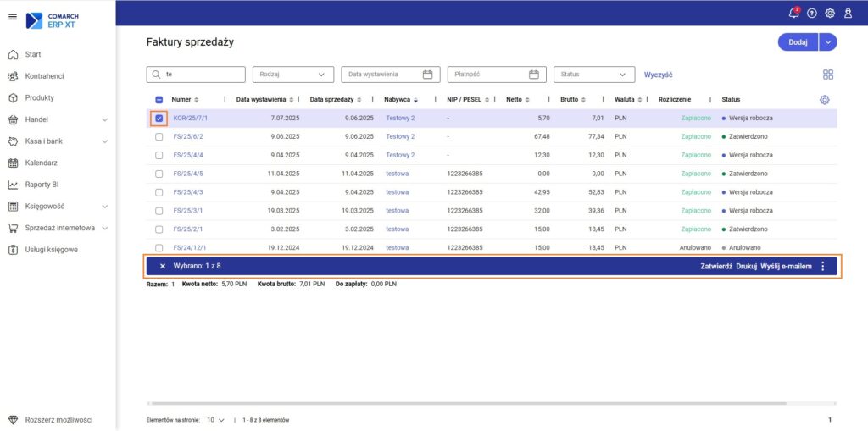Screen dimensions: 868x431
Task: Toggle the hamburger menu icon
Action: [12, 17]
